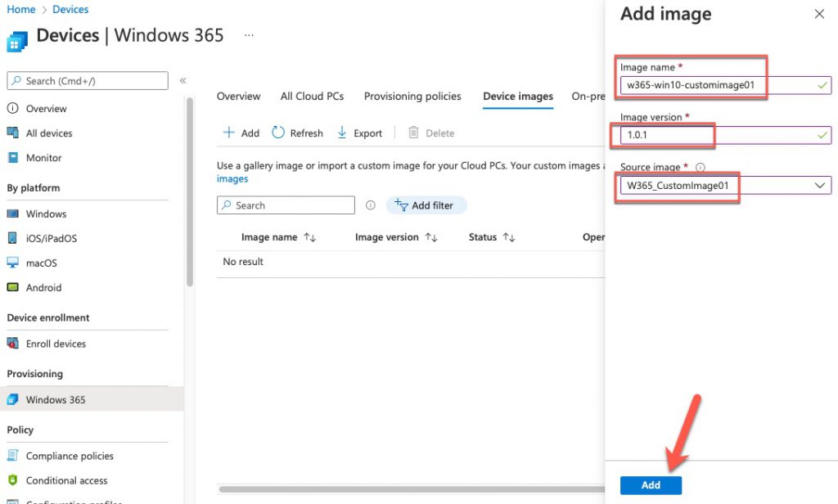
Task: Open Overview in the sidebar
Action: click(46, 109)
